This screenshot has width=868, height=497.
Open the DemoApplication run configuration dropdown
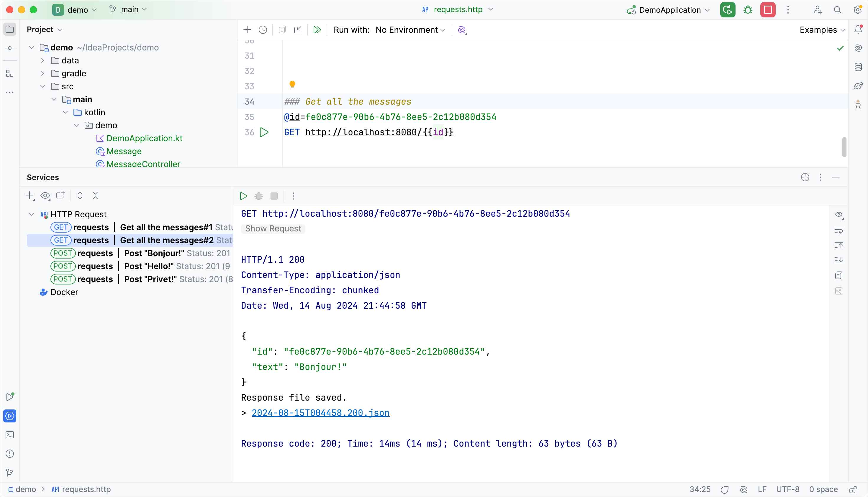coord(669,10)
